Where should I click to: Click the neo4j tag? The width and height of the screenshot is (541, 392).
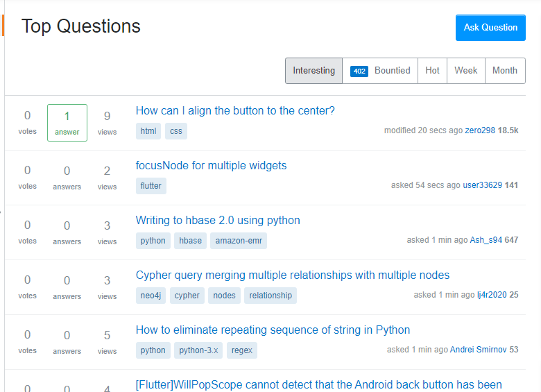tap(151, 296)
